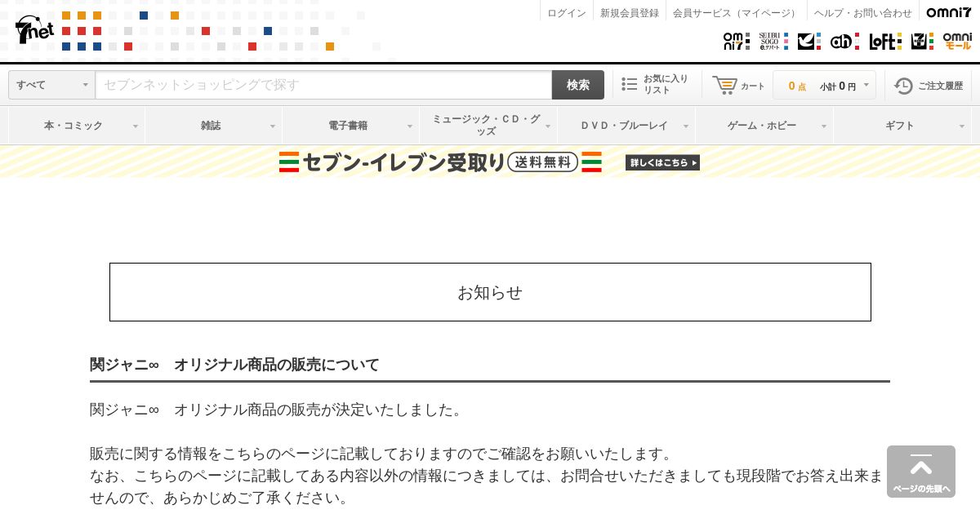Viewport: 980px width, 514px height.
Task: Open the DVD・ブルーレイ category
Action: [624, 126]
